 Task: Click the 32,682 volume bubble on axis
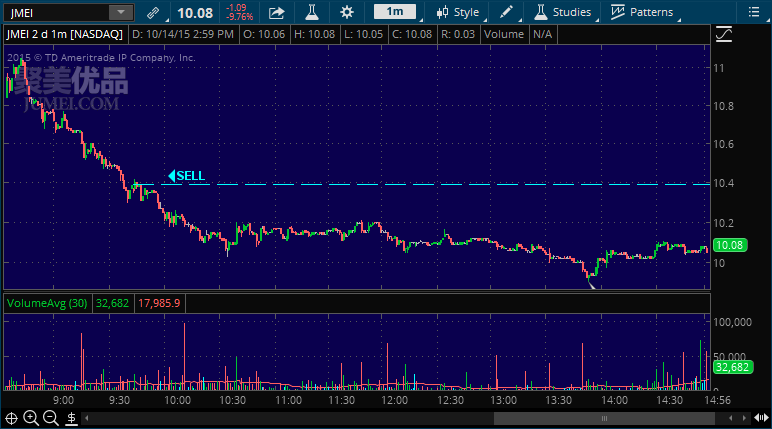pyautogui.click(x=732, y=367)
